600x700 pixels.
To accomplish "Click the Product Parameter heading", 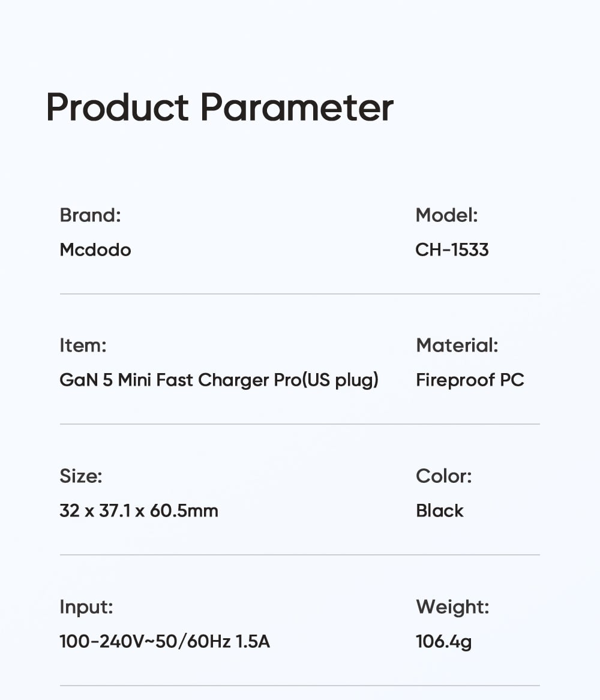I will point(220,108).
